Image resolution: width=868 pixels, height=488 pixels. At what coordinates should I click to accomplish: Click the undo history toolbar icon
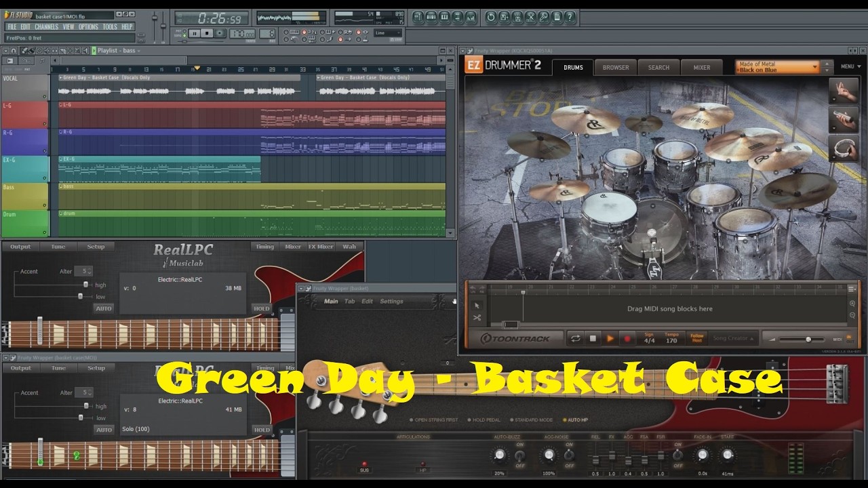pyautogui.click(x=491, y=17)
